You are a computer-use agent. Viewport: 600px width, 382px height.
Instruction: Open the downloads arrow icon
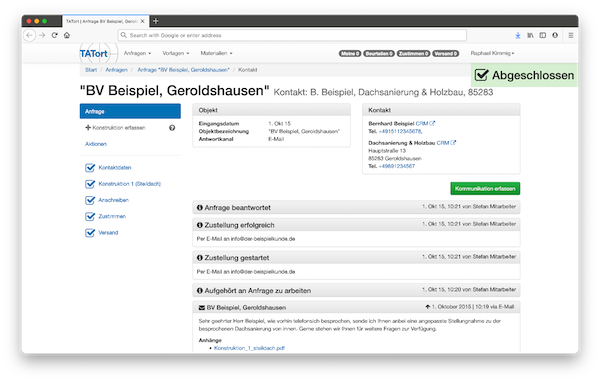point(518,35)
